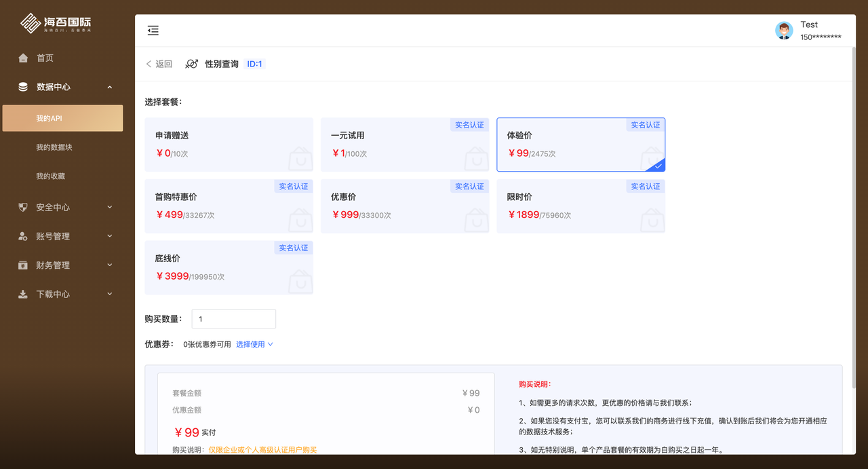Click the 返回 back link
The height and width of the screenshot is (469, 868).
(159, 64)
